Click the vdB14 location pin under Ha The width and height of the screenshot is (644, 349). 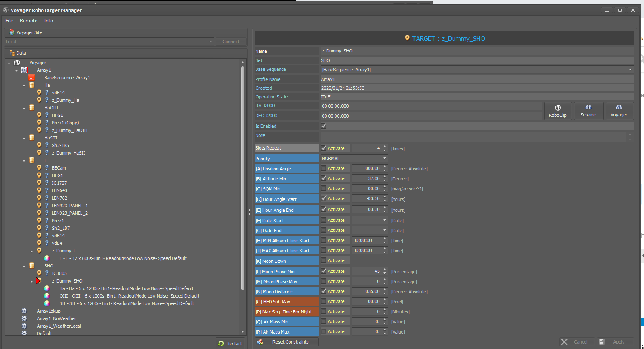pyautogui.click(x=39, y=92)
